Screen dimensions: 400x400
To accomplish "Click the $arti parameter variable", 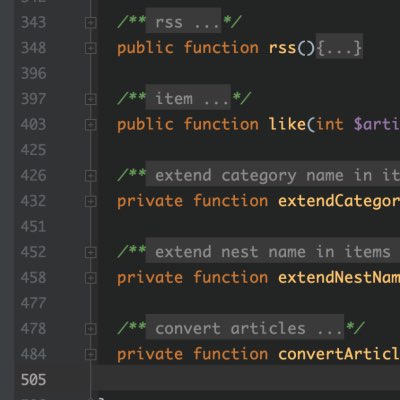I will [x=377, y=124].
